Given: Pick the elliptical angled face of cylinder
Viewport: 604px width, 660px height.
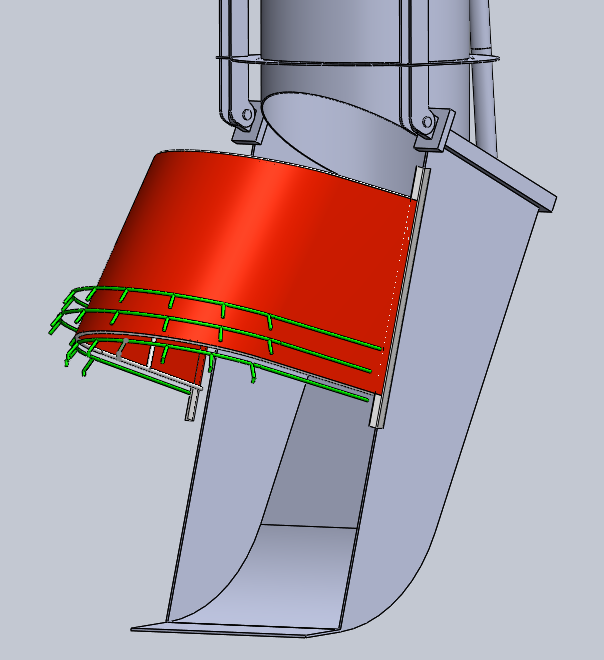Looking at the screenshot, I should (x=340, y=130).
